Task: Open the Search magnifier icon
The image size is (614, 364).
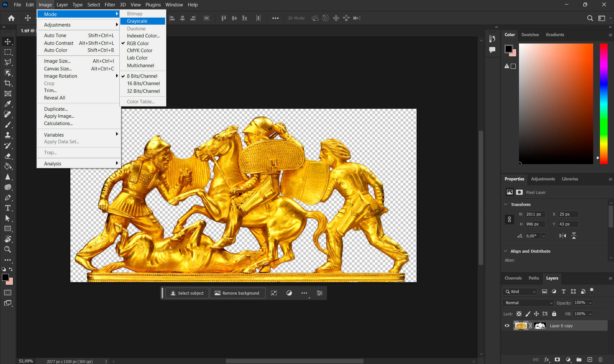Action: [x=590, y=18]
